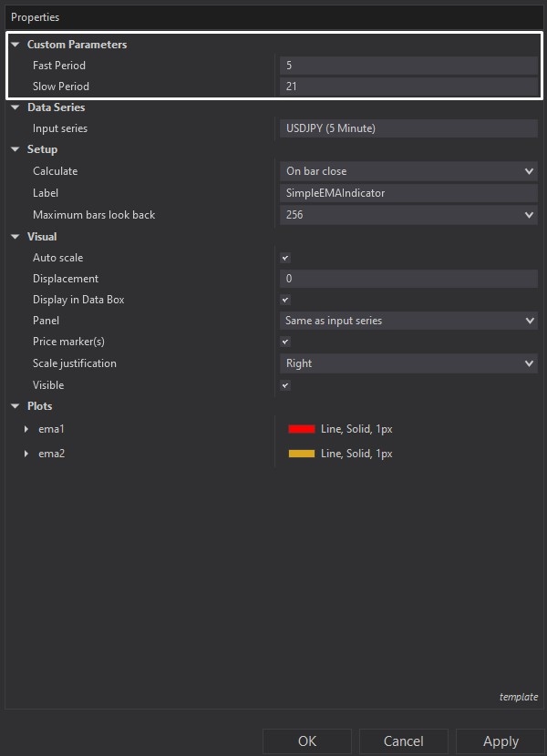Collapse the Visual section
The height and width of the screenshot is (756, 547).
tap(15, 236)
